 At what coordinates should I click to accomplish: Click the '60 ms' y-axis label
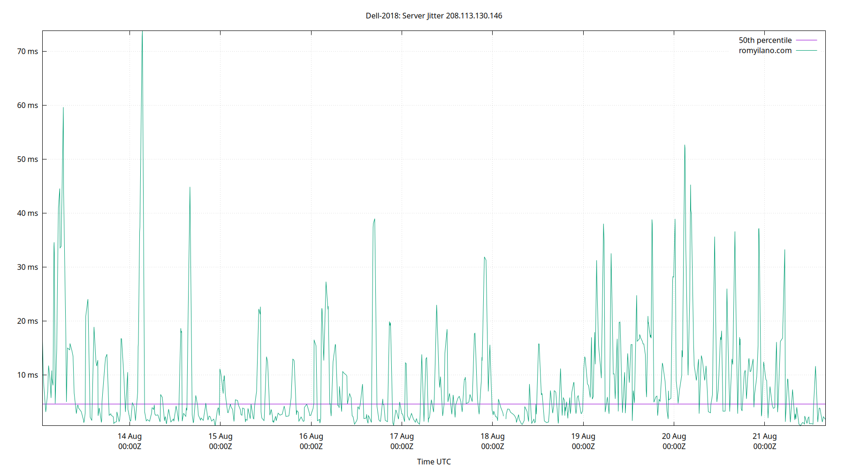pyautogui.click(x=28, y=105)
